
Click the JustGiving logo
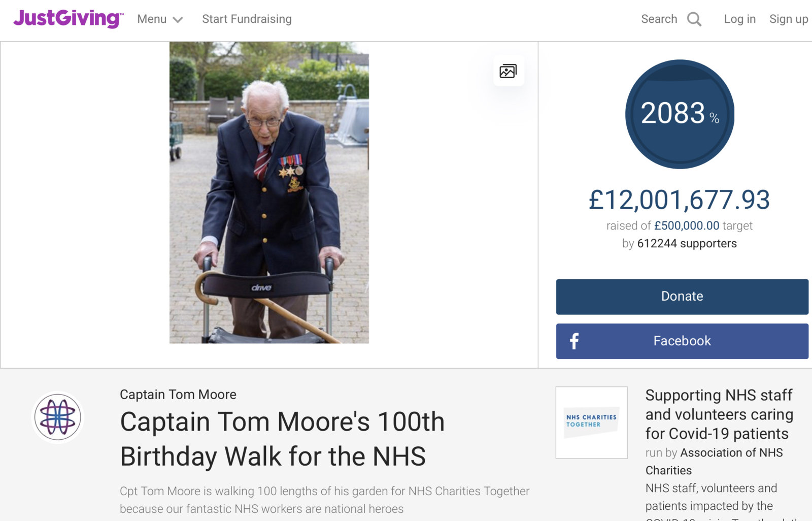click(x=68, y=19)
